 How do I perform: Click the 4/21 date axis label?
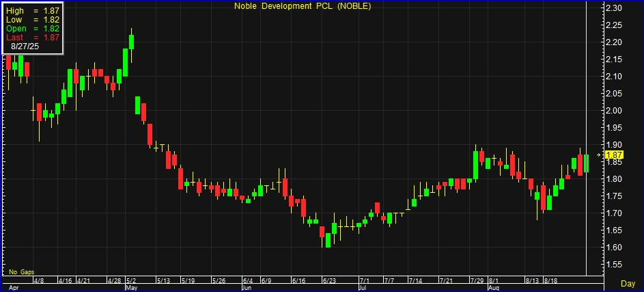pyautogui.click(x=83, y=281)
